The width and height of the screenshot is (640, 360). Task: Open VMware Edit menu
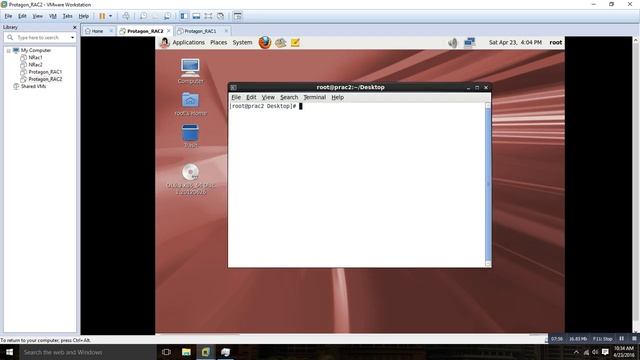point(22,16)
